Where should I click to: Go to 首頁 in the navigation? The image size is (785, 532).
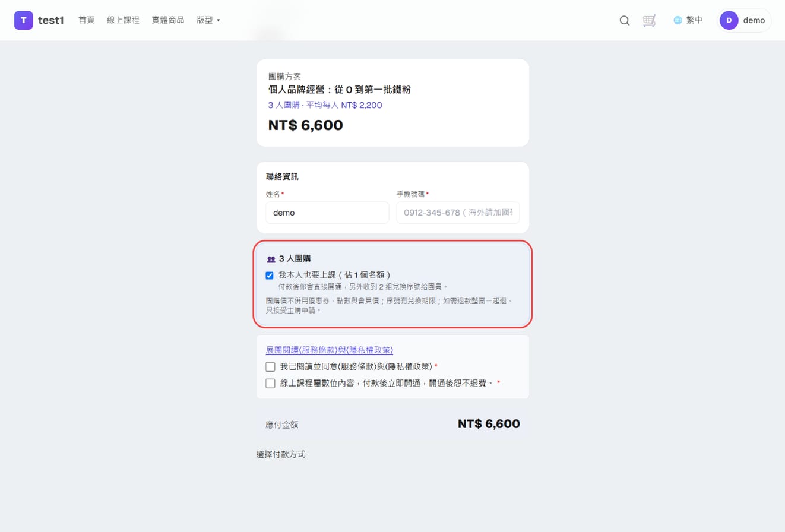87,20
